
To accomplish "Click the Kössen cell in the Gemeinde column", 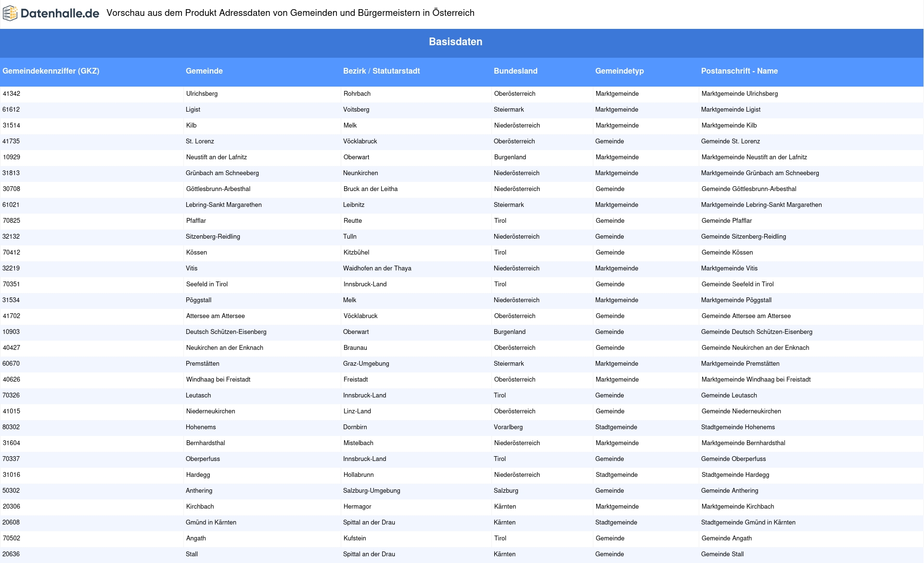I will pos(262,253).
